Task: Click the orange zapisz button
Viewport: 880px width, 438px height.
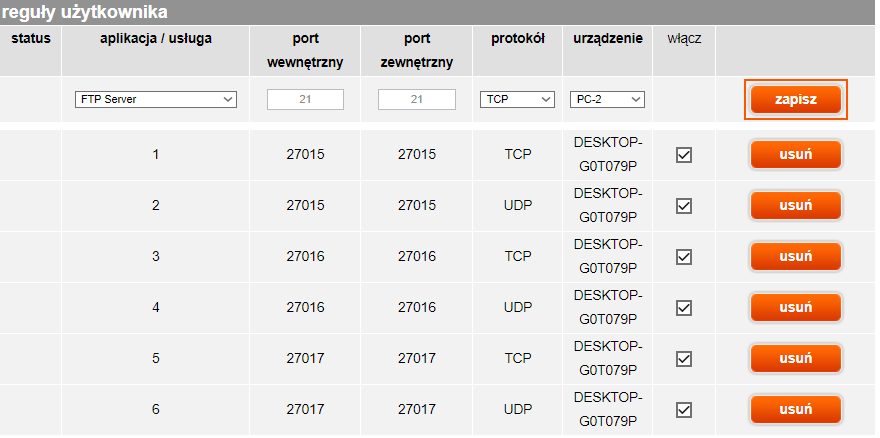Action: tap(796, 100)
